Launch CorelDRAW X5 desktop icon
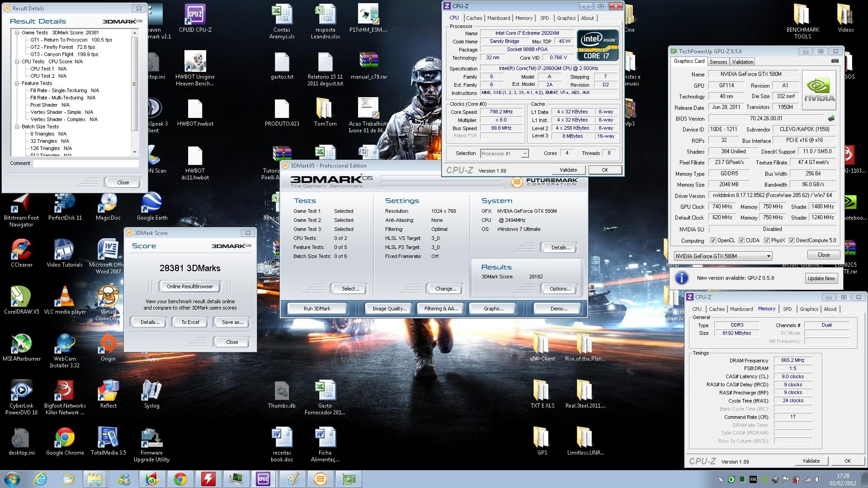The height and width of the screenshot is (488, 868). pos(21,300)
